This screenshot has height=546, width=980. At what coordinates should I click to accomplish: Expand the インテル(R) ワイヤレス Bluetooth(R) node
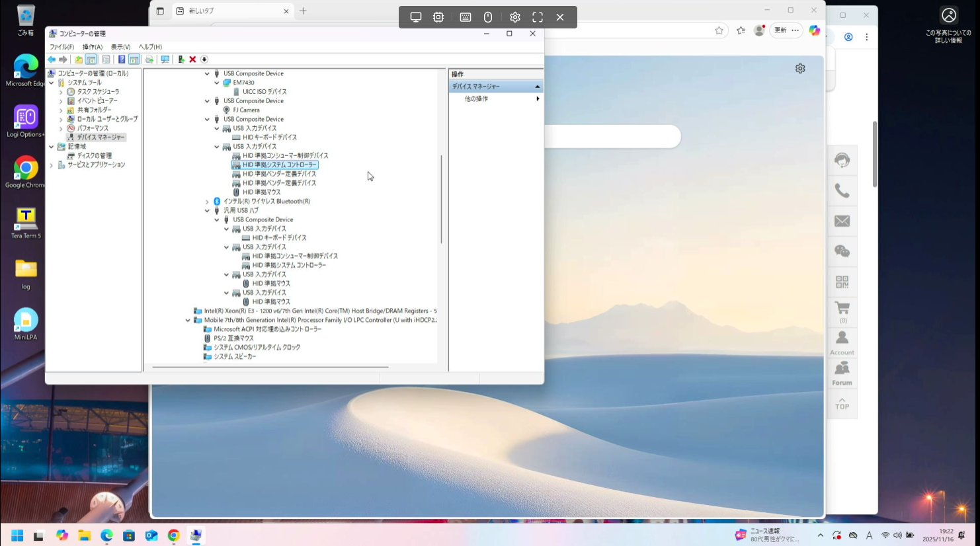tap(207, 202)
